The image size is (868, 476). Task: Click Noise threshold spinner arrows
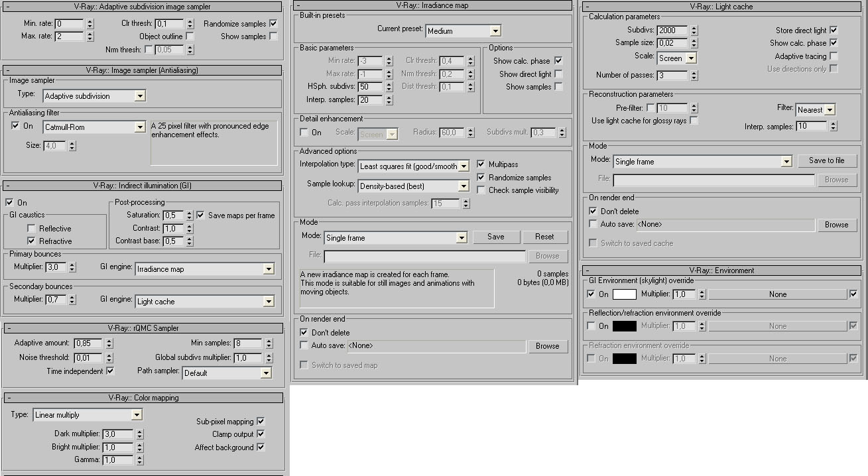click(x=109, y=358)
